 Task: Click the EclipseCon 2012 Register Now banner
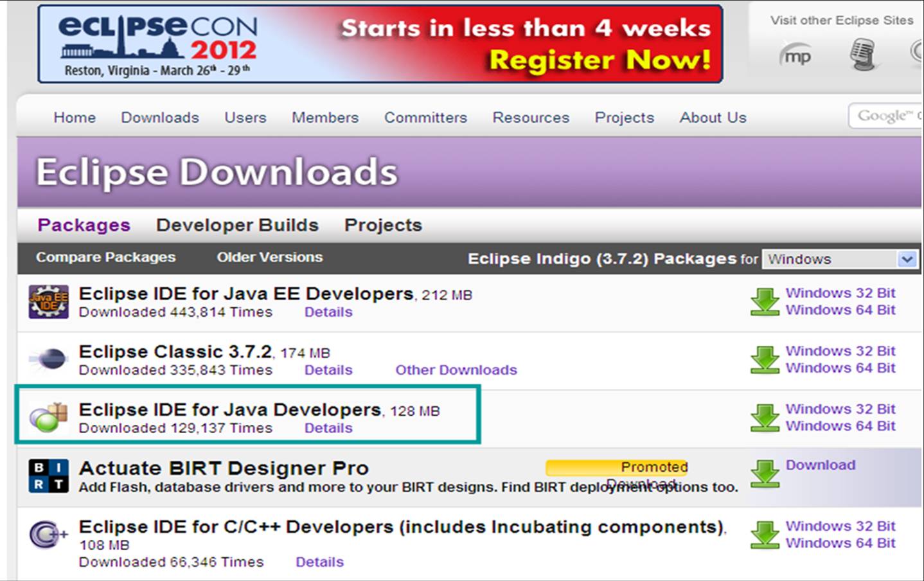[x=380, y=44]
